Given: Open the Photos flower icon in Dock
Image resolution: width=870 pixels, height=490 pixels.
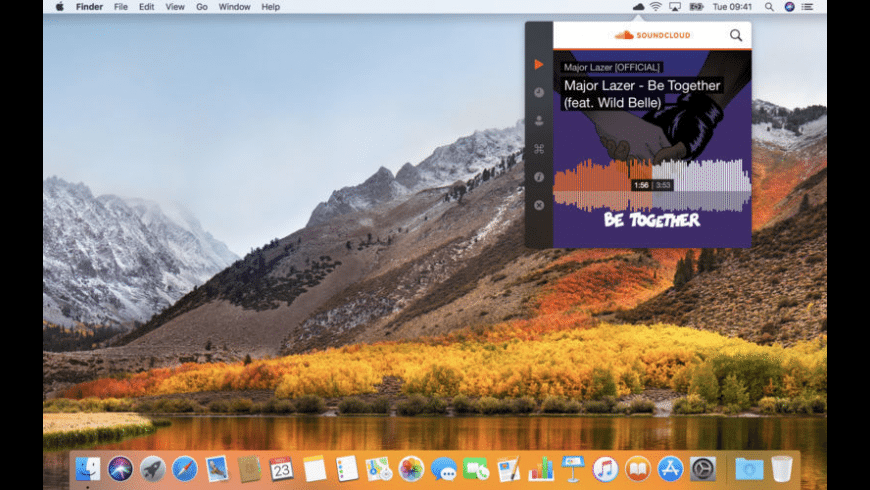Looking at the screenshot, I should (411, 469).
